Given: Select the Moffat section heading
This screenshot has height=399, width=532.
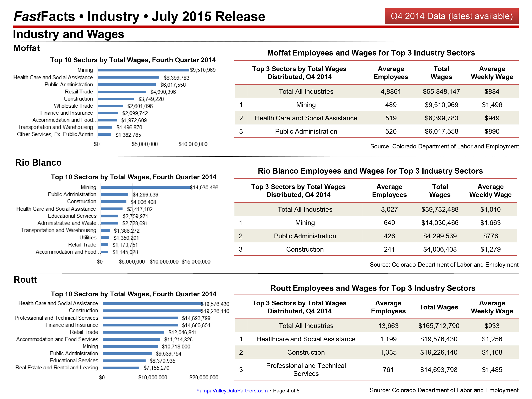Looking at the screenshot, I should pos(26,48).
